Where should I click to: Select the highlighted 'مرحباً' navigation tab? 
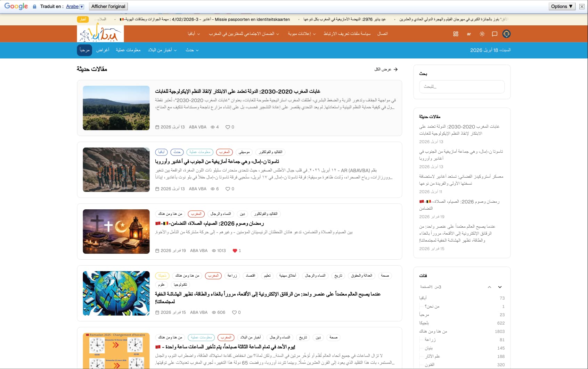[84, 50]
